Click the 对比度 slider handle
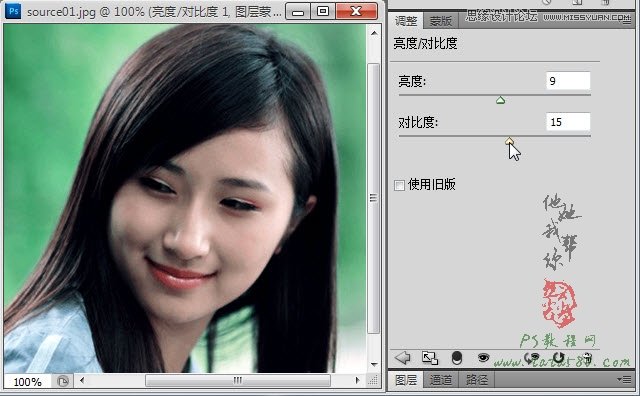The height and width of the screenshot is (396, 640). [509, 141]
